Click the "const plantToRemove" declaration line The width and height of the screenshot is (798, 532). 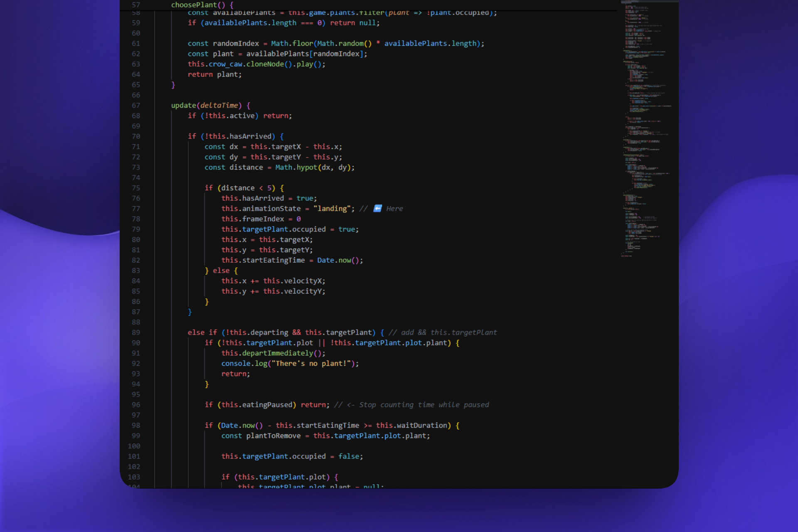[325, 436]
